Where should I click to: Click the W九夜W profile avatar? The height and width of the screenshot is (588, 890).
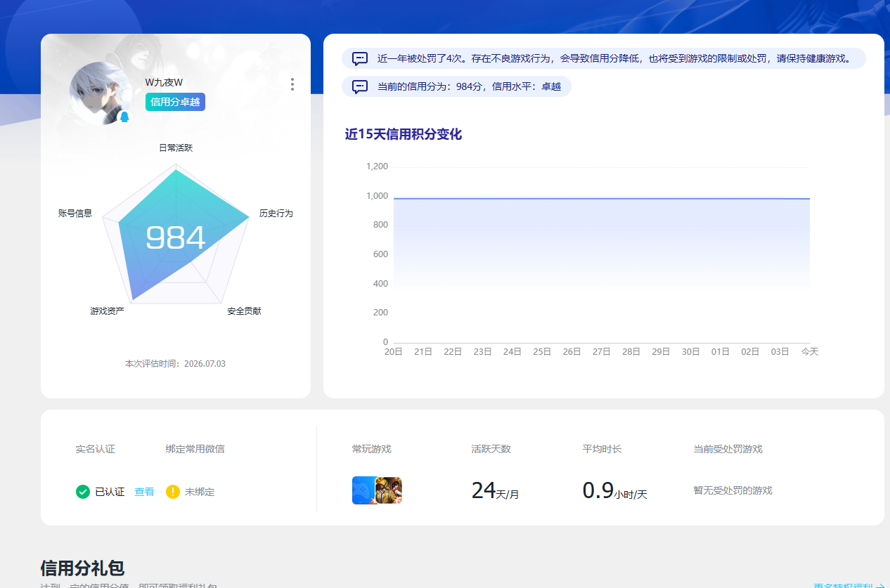tap(101, 93)
